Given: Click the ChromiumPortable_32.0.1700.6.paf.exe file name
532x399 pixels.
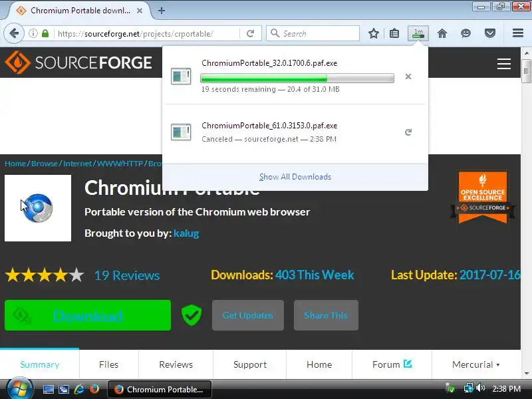Looking at the screenshot, I should 269,63.
